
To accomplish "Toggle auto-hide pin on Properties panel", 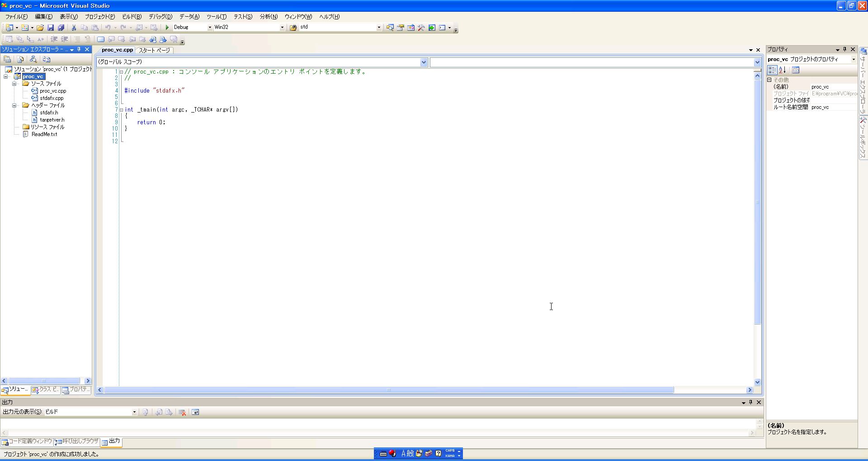I will point(844,49).
